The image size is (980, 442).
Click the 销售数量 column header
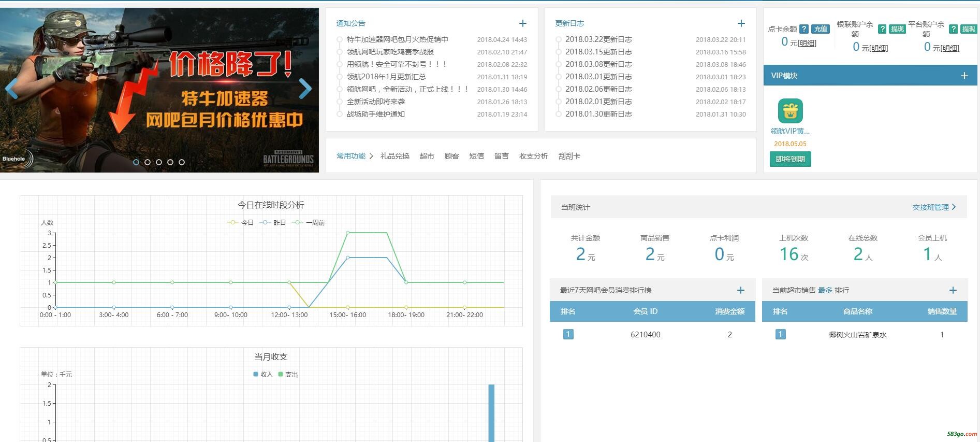pos(942,311)
